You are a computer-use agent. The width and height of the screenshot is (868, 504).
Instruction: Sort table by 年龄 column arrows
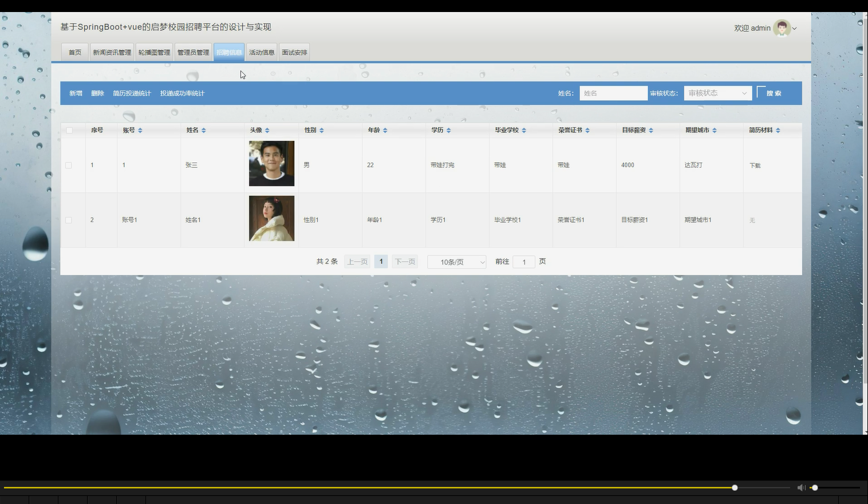tap(385, 131)
